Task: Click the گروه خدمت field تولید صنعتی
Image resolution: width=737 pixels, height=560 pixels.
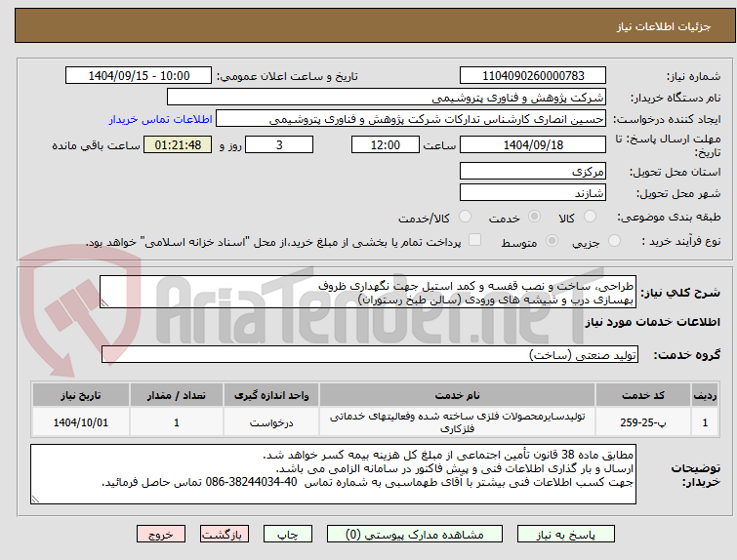Action: point(370,354)
